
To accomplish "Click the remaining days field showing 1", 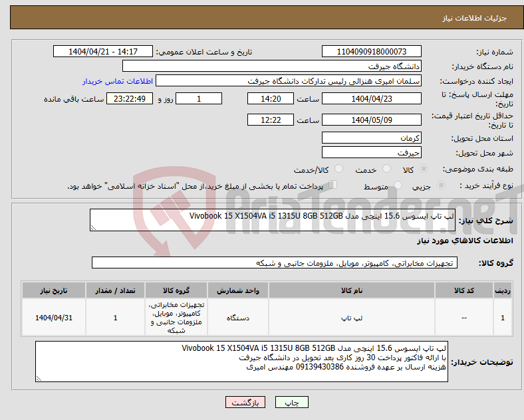I will pyautogui.click(x=199, y=99).
